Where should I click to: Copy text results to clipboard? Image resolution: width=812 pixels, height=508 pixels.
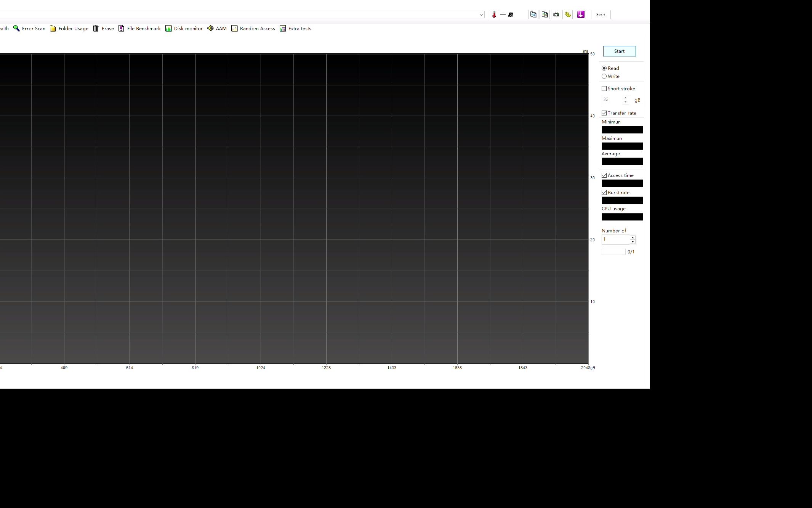[533, 14]
